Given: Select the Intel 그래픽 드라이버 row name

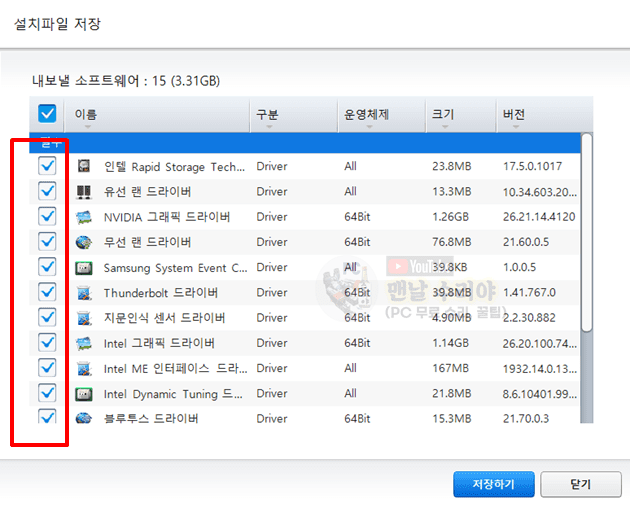Looking at the screenshot, I should pyautogui.click(x=159, y=343).
